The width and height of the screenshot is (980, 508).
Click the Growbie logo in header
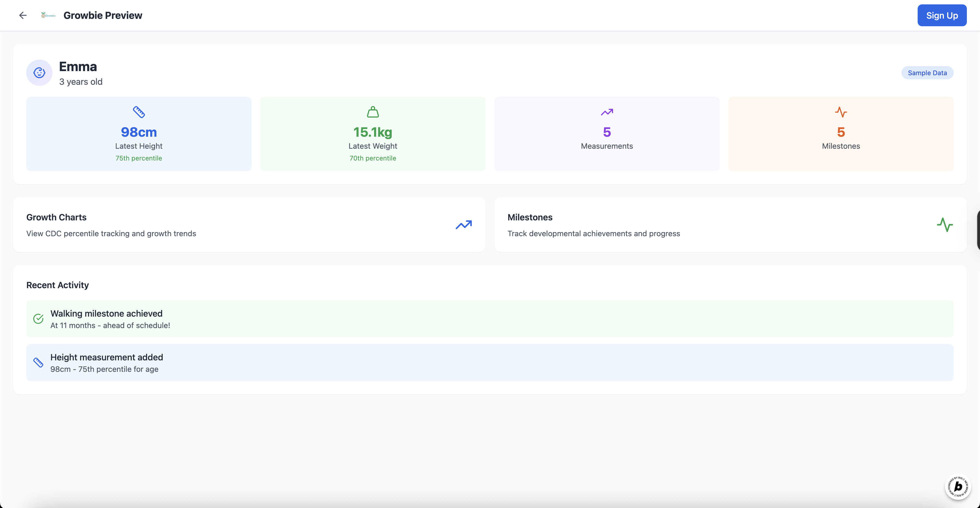(x=48, y=15)
